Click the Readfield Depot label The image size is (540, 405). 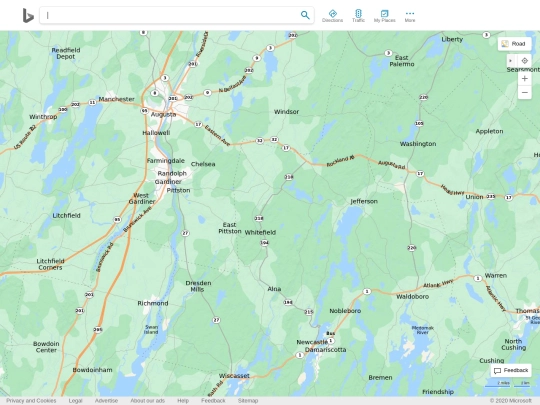(x=66, y=53)
